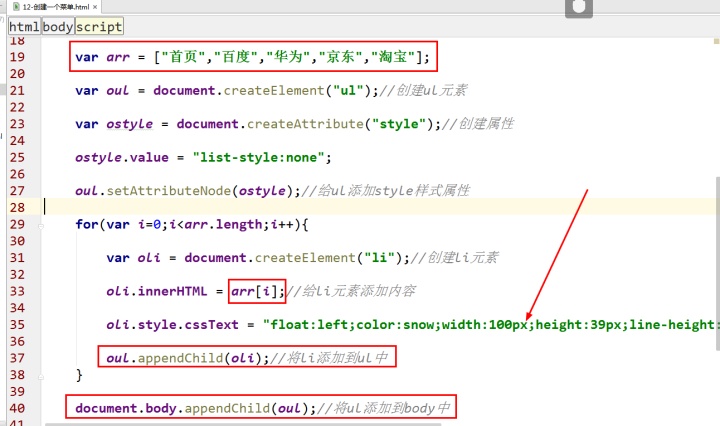Click the comment 给li元素添加内容

(x=351, y=291)
